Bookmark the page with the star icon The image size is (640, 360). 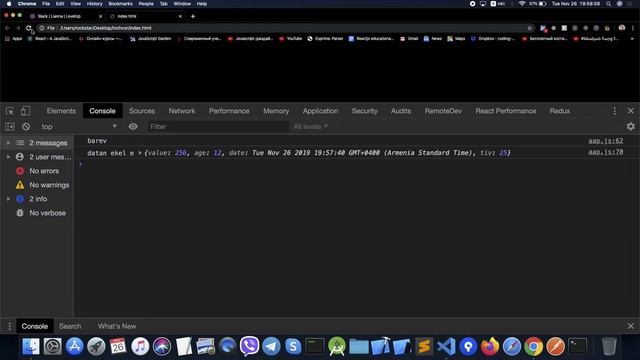click(x=530, y=28)
